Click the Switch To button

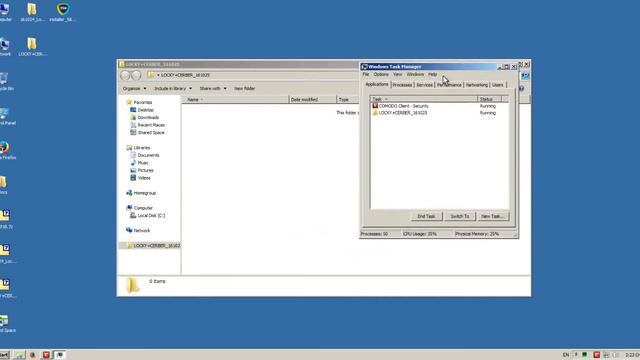[460, 216]
